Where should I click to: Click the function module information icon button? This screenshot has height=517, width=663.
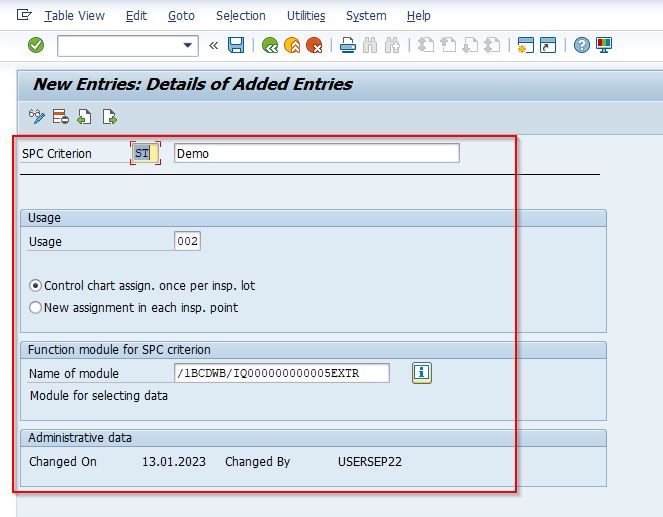[x=422, y=372]
